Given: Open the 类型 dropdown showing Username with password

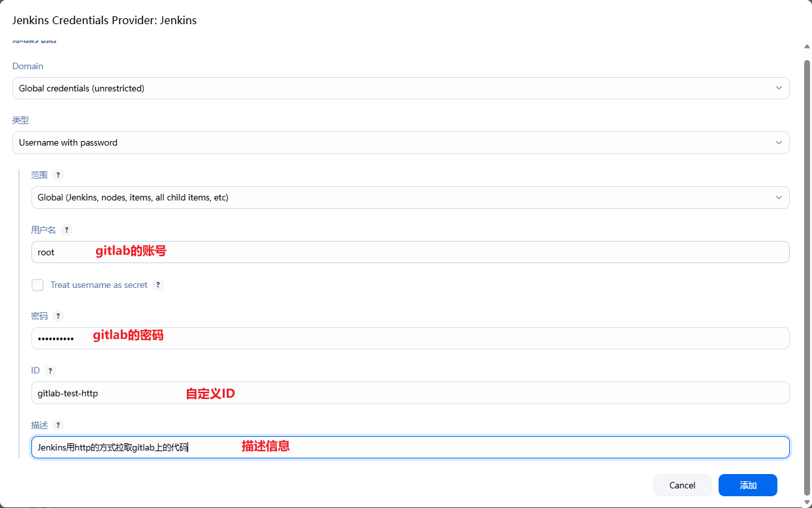Looking at the screenshot, I should point(400,143).
